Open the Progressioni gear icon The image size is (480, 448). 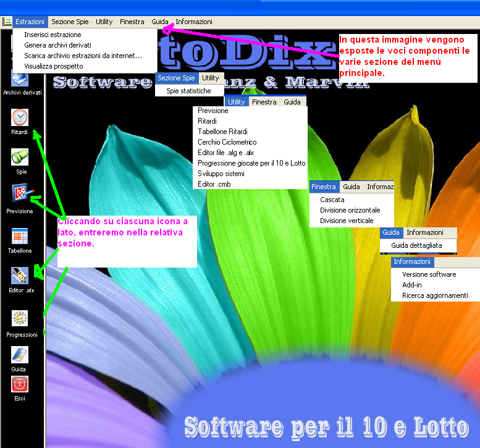[20, 318]
